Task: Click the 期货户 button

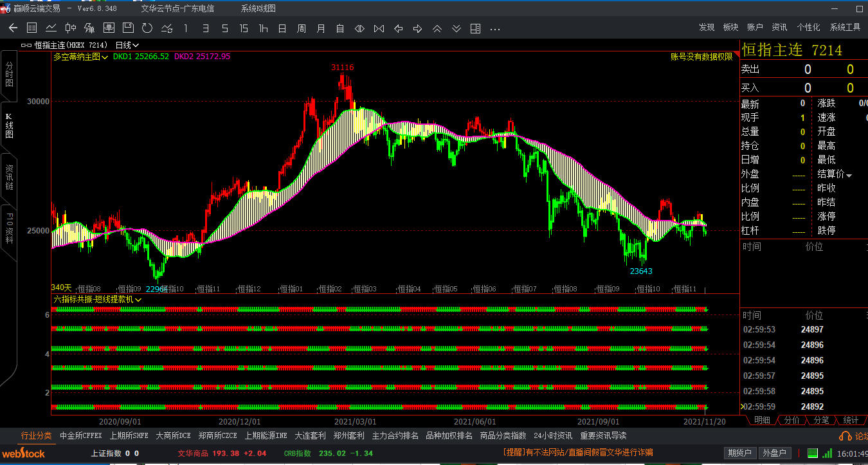Action: pos(739,453)
